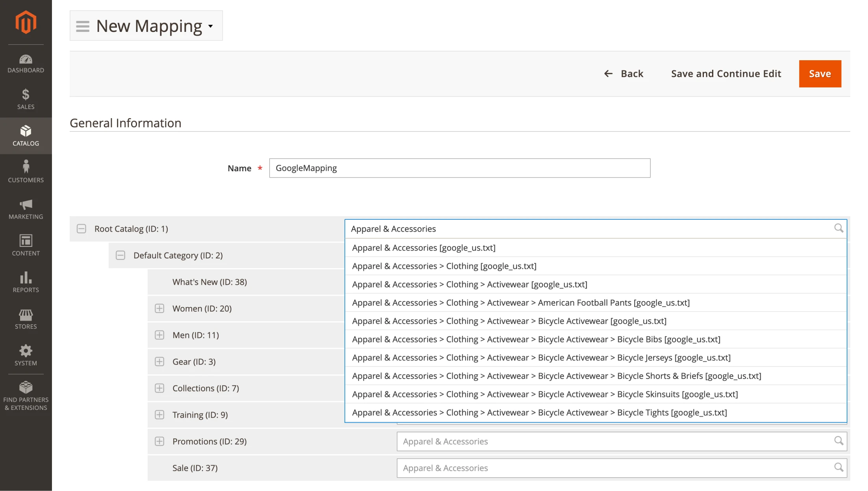Select the Content sidebar icon
The image size is (868, 491).
tap(26, 244)
